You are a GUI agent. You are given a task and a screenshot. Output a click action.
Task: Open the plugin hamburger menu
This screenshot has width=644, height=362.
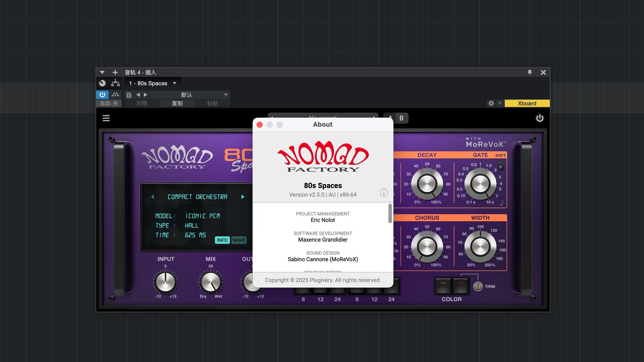(x=106, y=118)
